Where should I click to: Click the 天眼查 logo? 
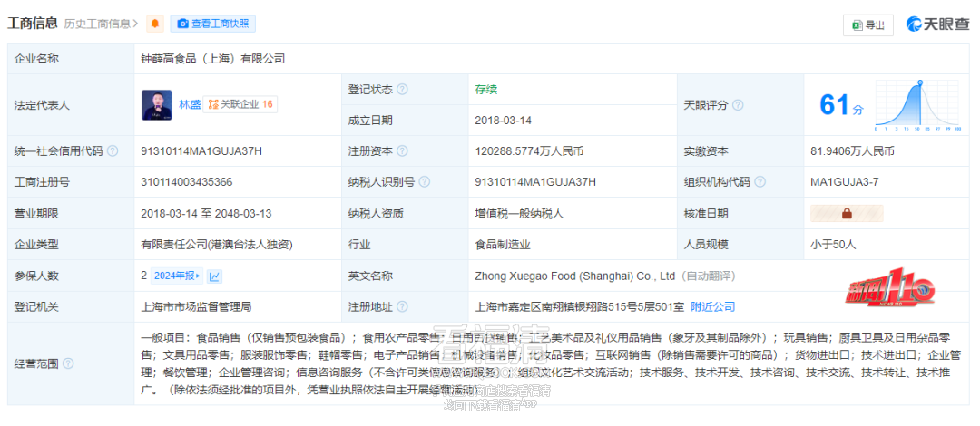[x=938, y=24]
